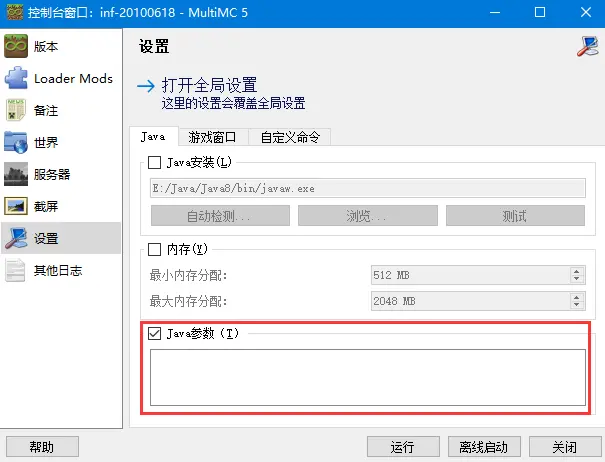Click the 自动检测... button
The width and height of the screenshot is (605, 462).
pyautogui.click(x=220, y=216)
